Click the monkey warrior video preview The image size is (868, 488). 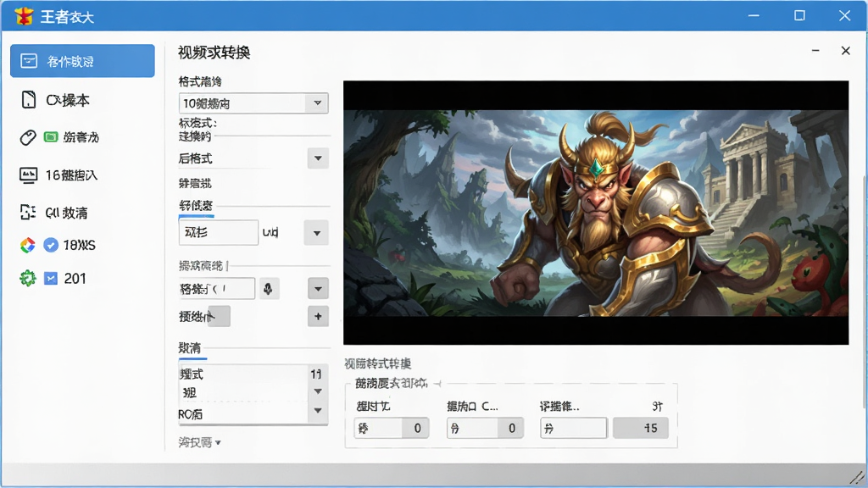(596, 213)
